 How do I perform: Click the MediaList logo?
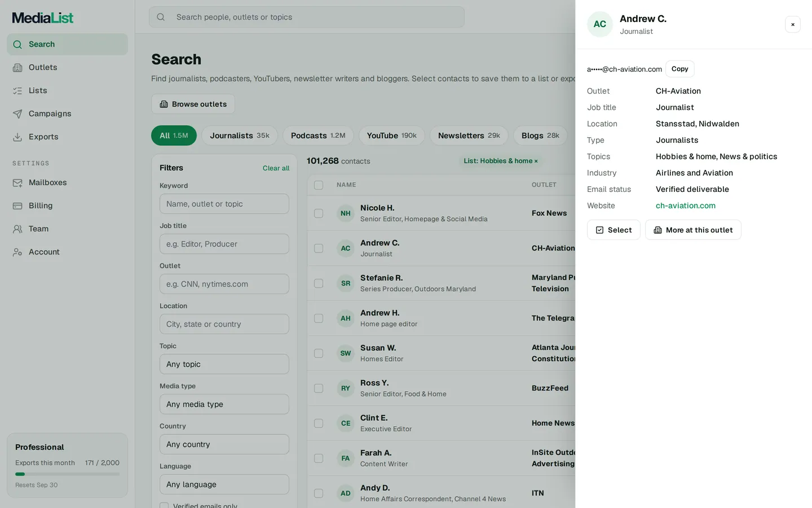tap(43, 18)
